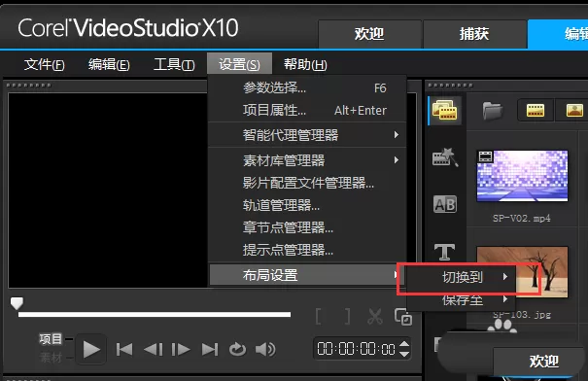This screenshot has height=381, width=588.
Task: Select Clip (素材) playback mode
Action: tap(51, 358)
